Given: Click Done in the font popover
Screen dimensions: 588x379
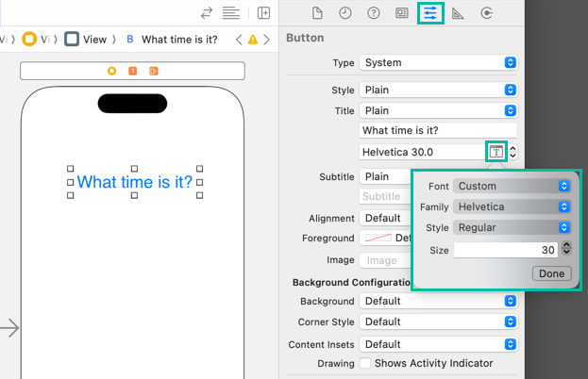Looking at the screenshot, I should (551, 273).
